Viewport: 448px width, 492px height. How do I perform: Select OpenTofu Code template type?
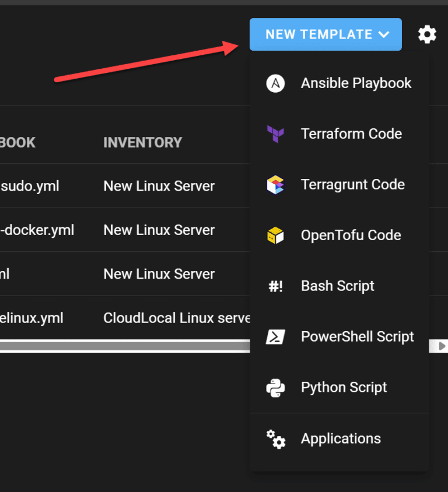351,236
